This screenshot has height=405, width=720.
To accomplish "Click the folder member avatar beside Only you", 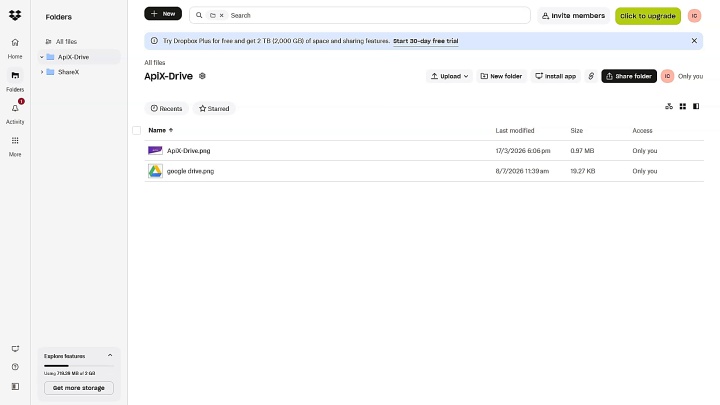I will [x=667, y=76].
